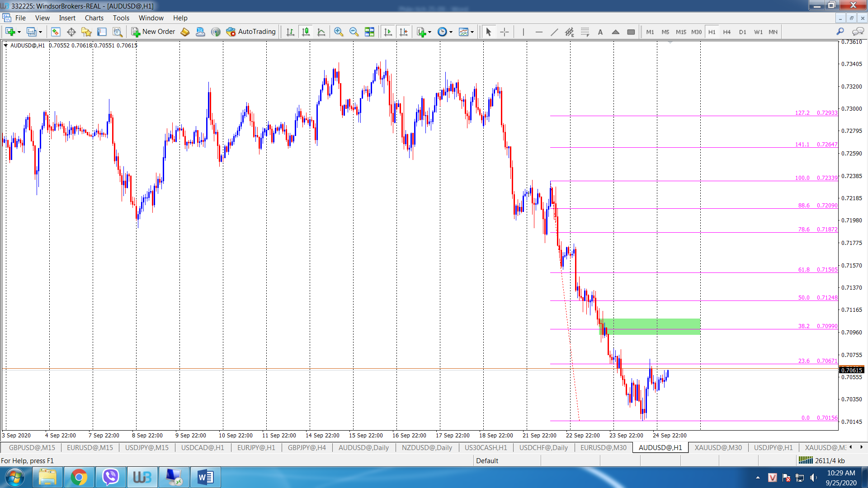Zoom in on the chart
The image size is (868, 488).
[338, 32]
